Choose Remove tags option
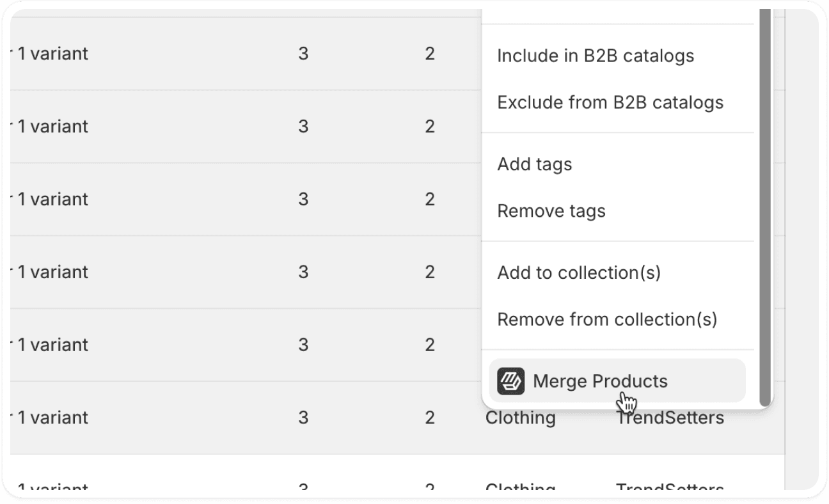 pos(551,210)
